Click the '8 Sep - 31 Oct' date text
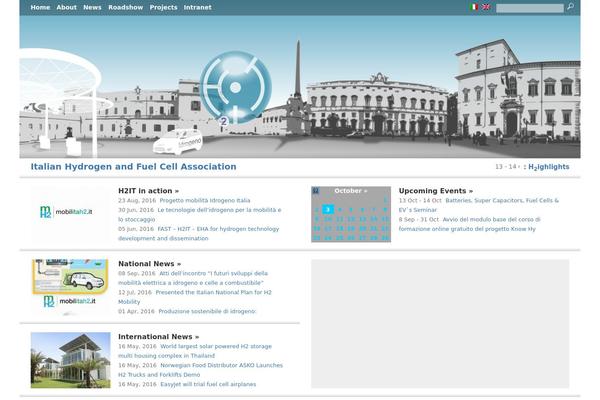 tap(419, 220)
